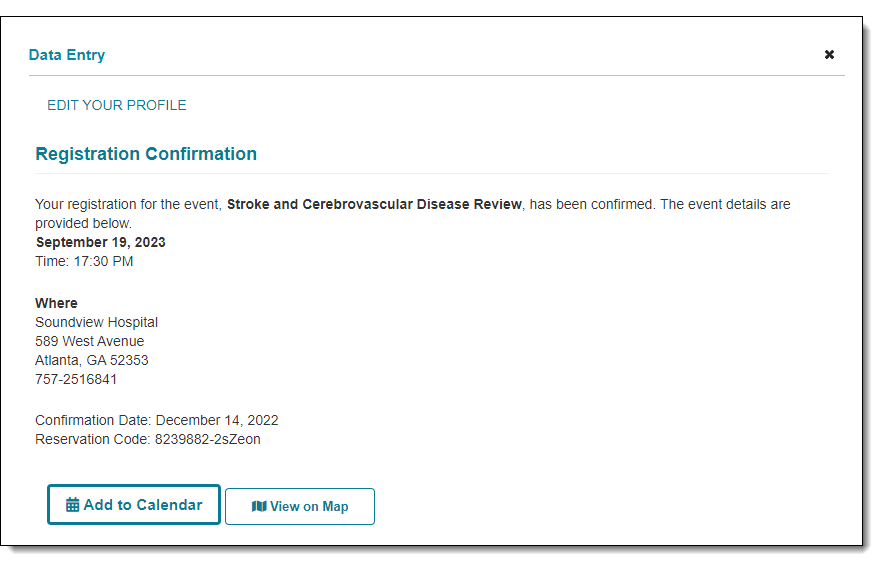Click the 'provided below' text

pyautogui.click(x=83, y=223)
